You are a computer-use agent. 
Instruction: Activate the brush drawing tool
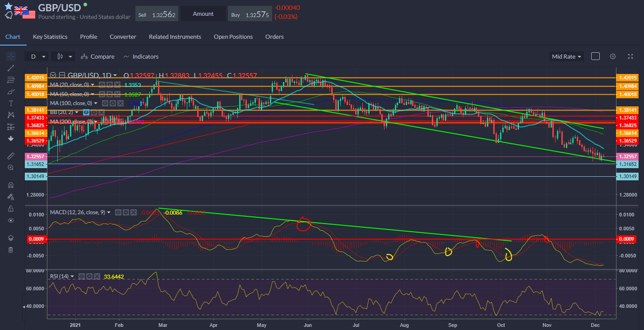point(10,92)
